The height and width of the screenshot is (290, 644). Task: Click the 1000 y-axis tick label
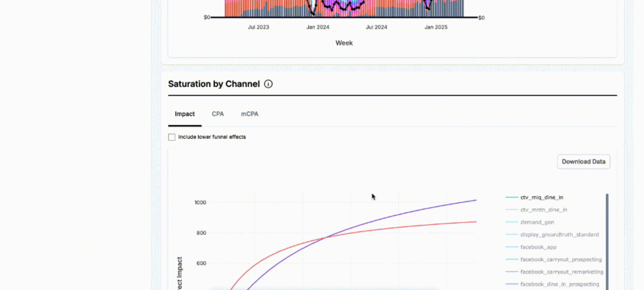(200, 203)
